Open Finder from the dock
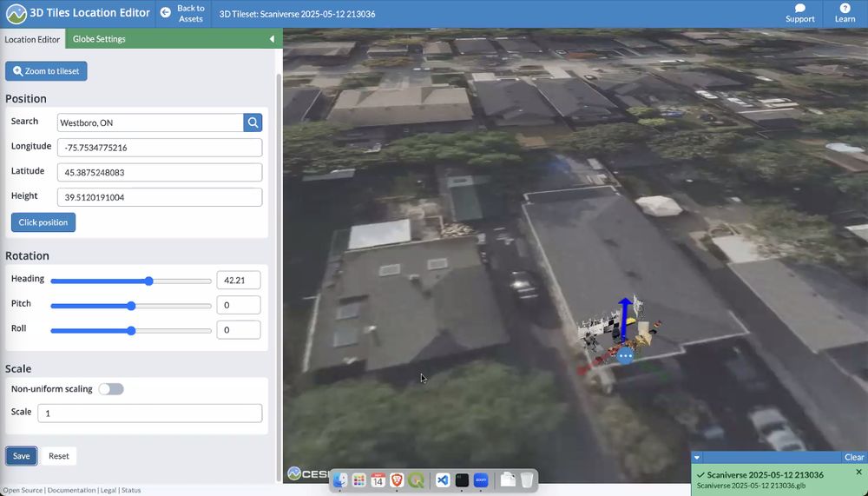This screenshot has height=496, width=868. click(x=340, y=479)
